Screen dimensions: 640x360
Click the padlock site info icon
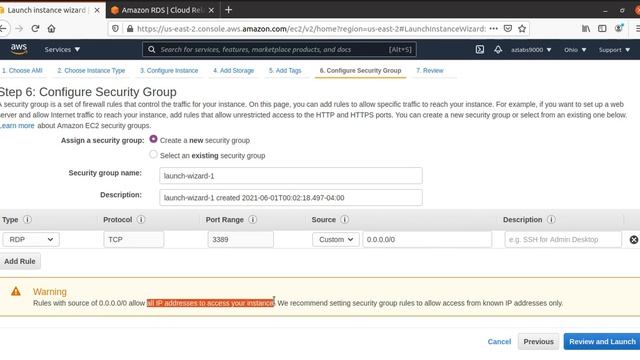[130, 29]
